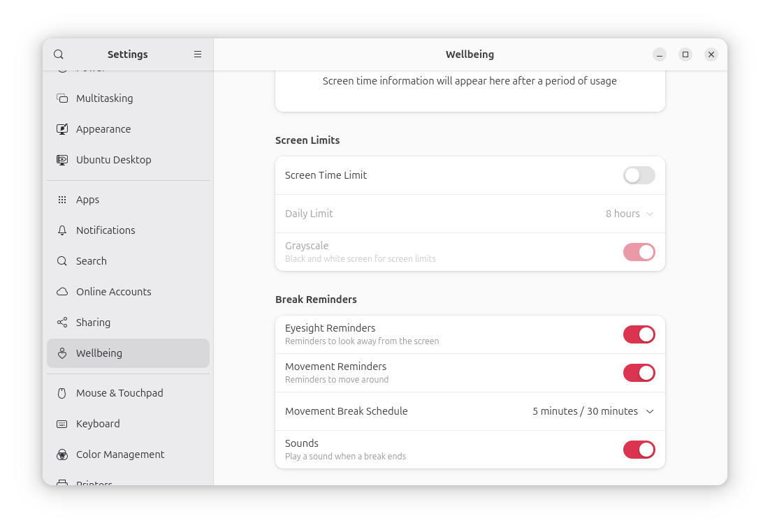Click the Sharing icon in sidebar
The image size is (770, 532).
click(x=62, y=323)
